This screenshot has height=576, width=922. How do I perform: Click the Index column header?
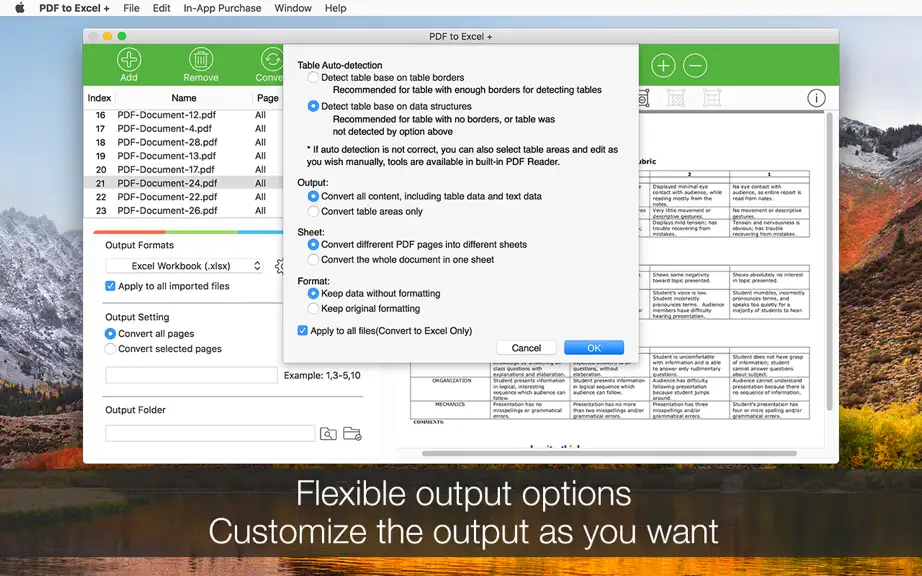coord(99,98)
